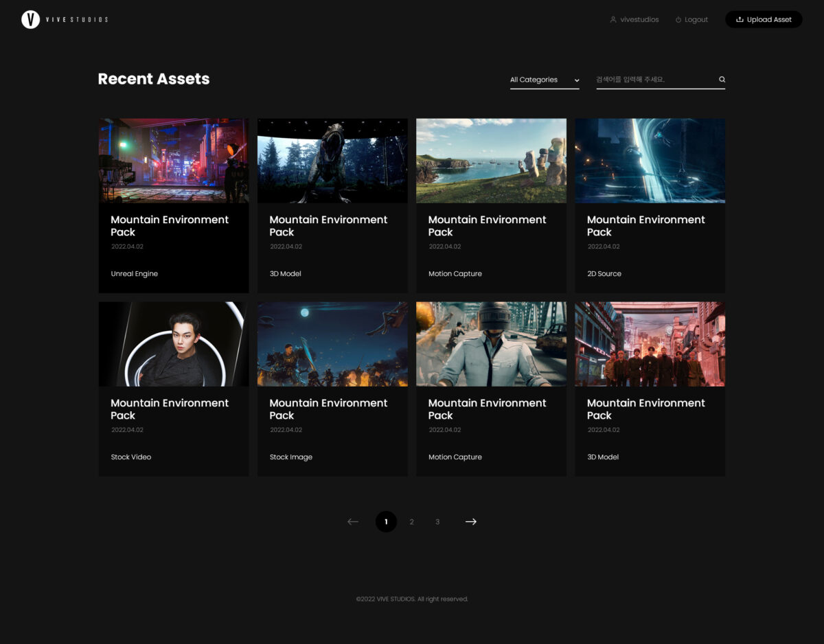Open the vivestudios account link
The image size is (824, 644).
639,20
